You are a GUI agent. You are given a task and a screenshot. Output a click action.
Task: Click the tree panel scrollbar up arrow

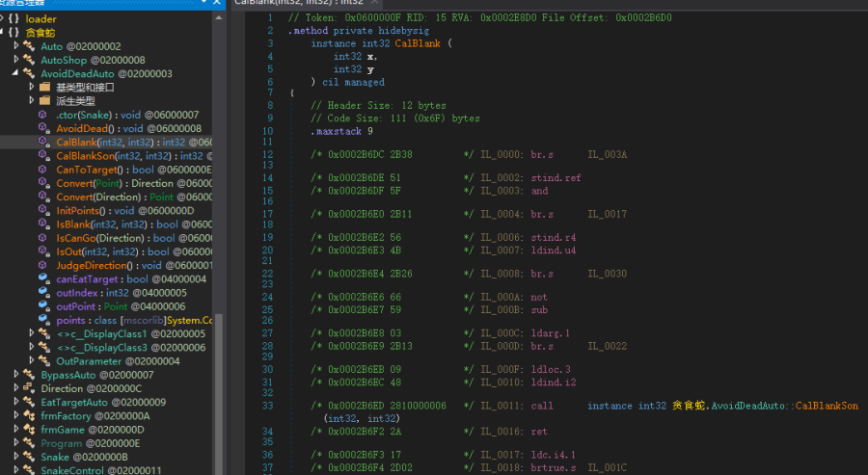click(219, 17)
